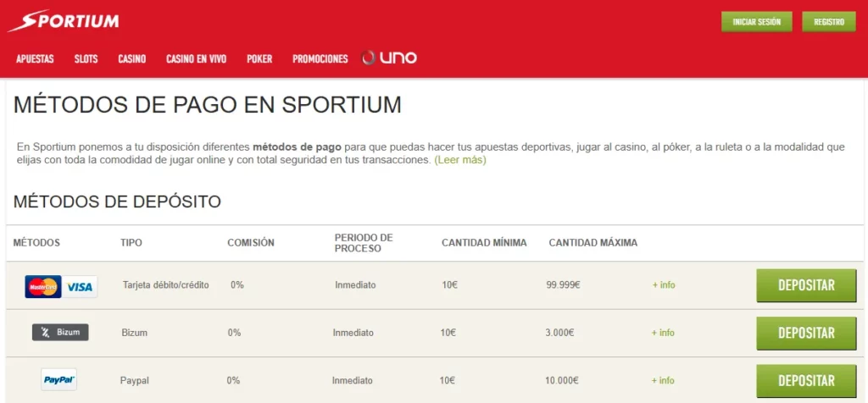Screen dimensions: 868x403
Task: Click the Registro button
Action: click(829, 22)
